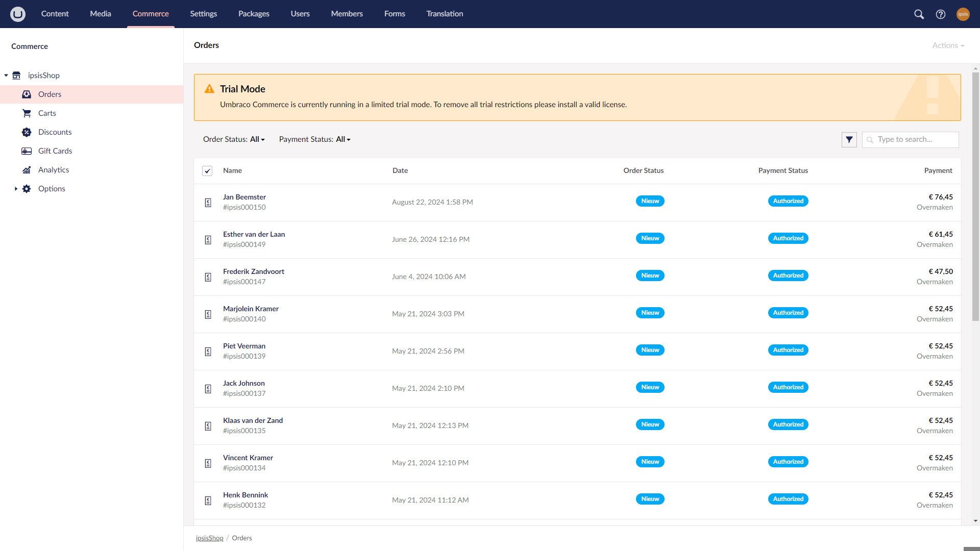980x551 pixels.
Task: Tick the checkbox for Jan Beemster's order row
Action: [208, 202]
